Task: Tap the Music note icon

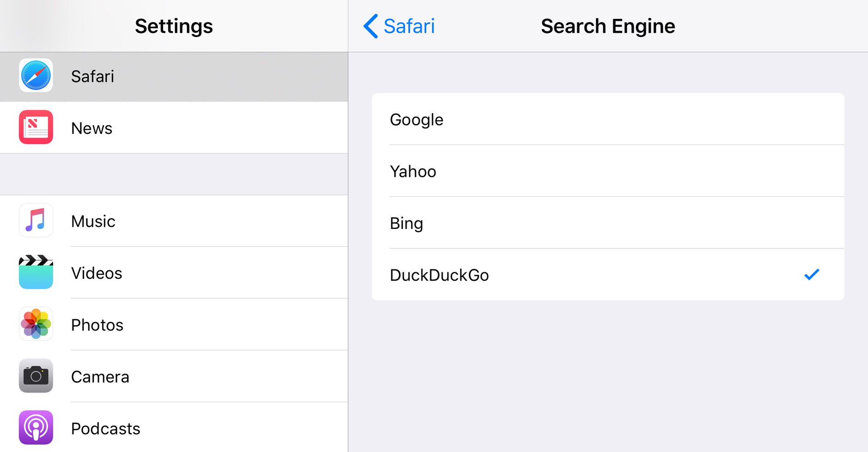Action: point(36,220)
